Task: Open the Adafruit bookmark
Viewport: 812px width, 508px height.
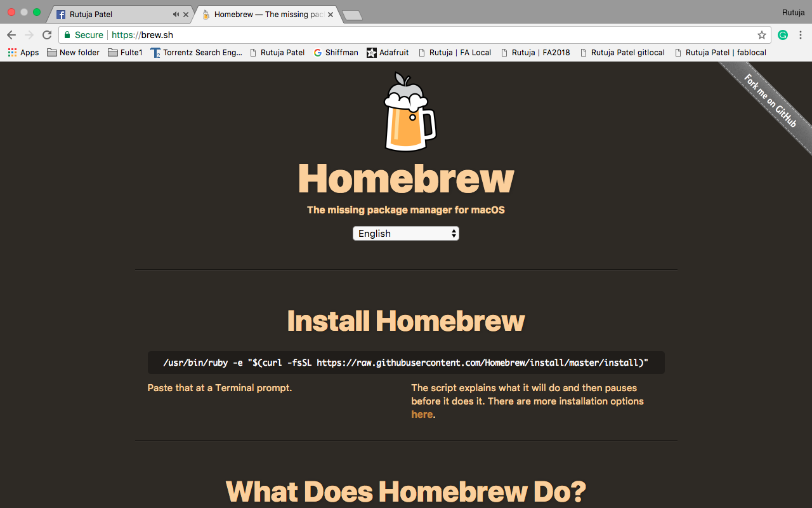Action: click(x=388, y=53)
